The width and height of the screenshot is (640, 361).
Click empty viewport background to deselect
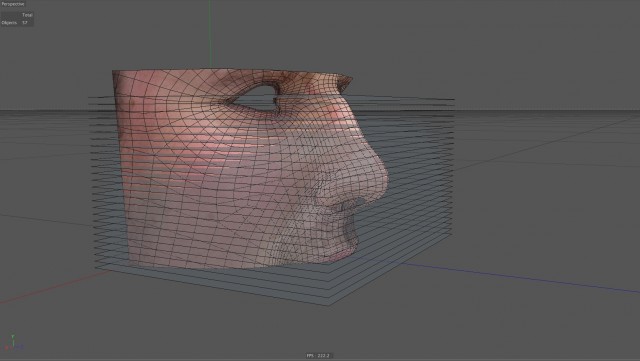pyautogui.click(x=531, y=61)
